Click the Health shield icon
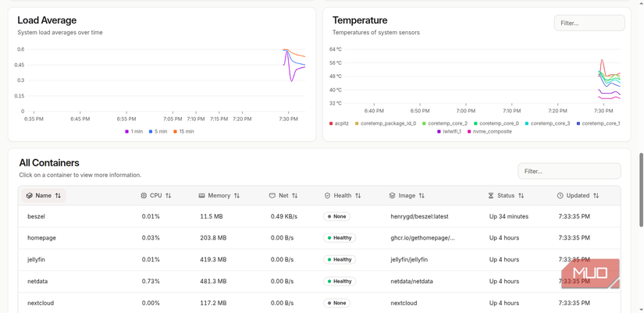The width and height of the screenshot is (644, 313). tap(327, 195)
